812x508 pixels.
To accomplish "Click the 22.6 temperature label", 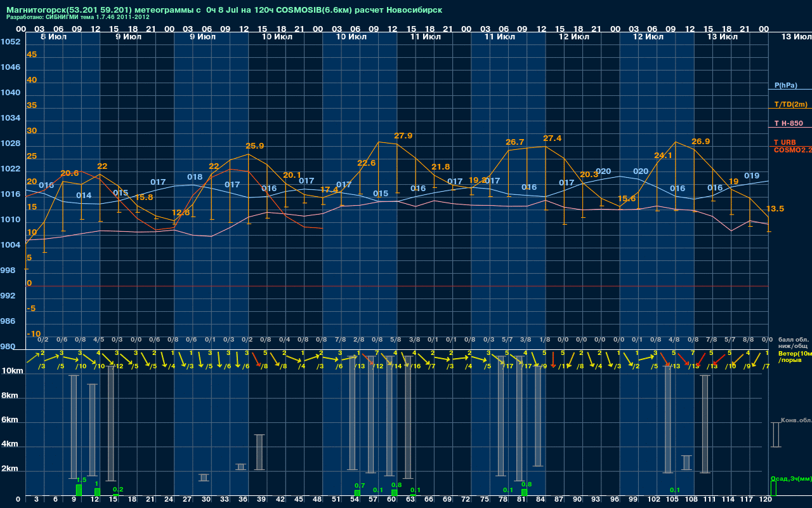I will click(x=367, y=163).
